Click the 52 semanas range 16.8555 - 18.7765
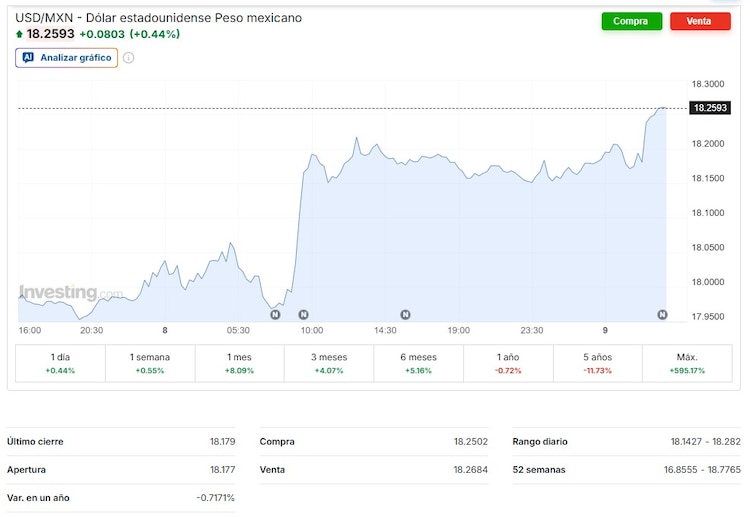Viewport: 750px width, 517px height. pyautogui.click(x=702, y=470)
